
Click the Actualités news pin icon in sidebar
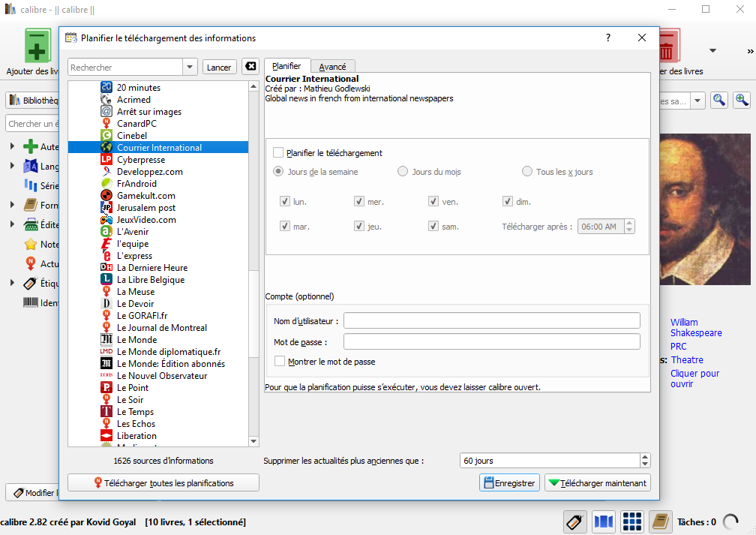pyautogui.click(x=30, y=263)
